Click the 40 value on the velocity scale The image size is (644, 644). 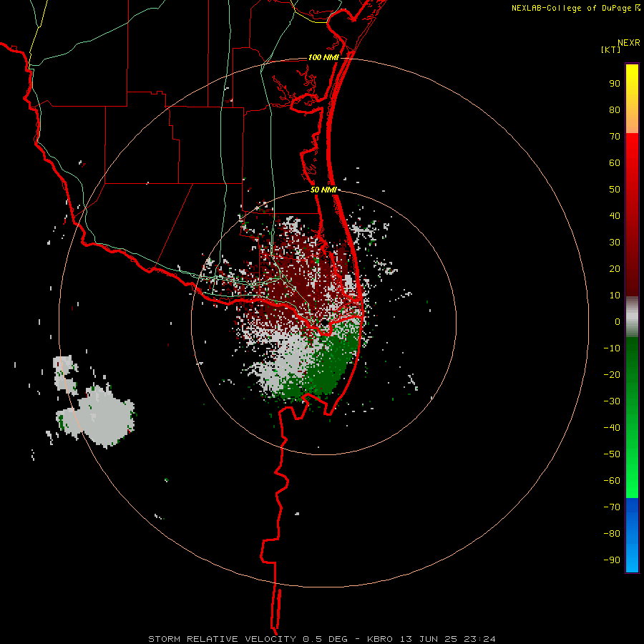click(615, 215)
